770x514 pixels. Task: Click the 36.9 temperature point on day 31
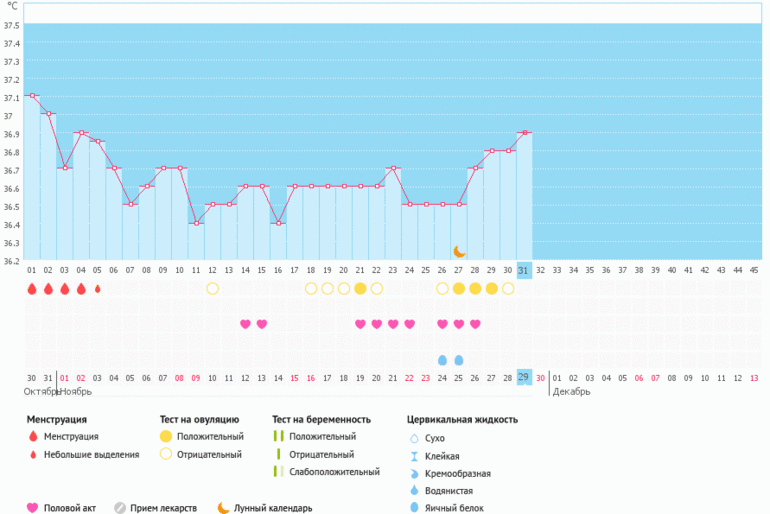click(524, 132)
